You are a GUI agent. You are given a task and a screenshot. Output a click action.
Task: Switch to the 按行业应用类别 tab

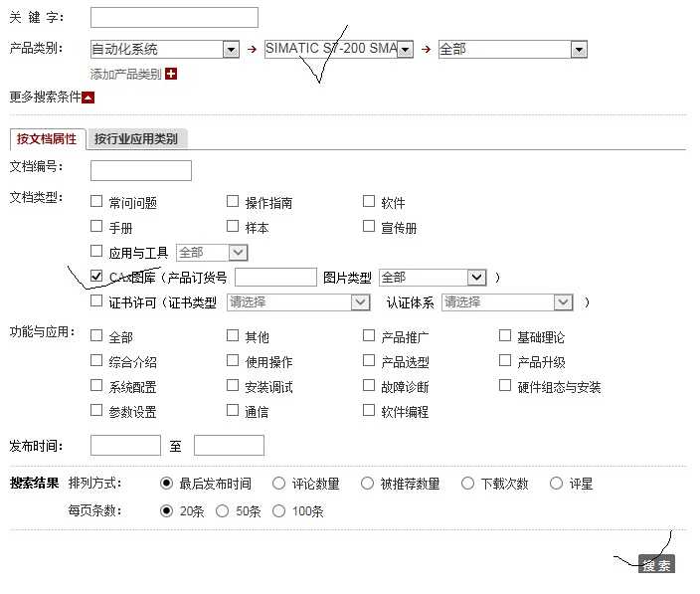(x=136, y=139)
